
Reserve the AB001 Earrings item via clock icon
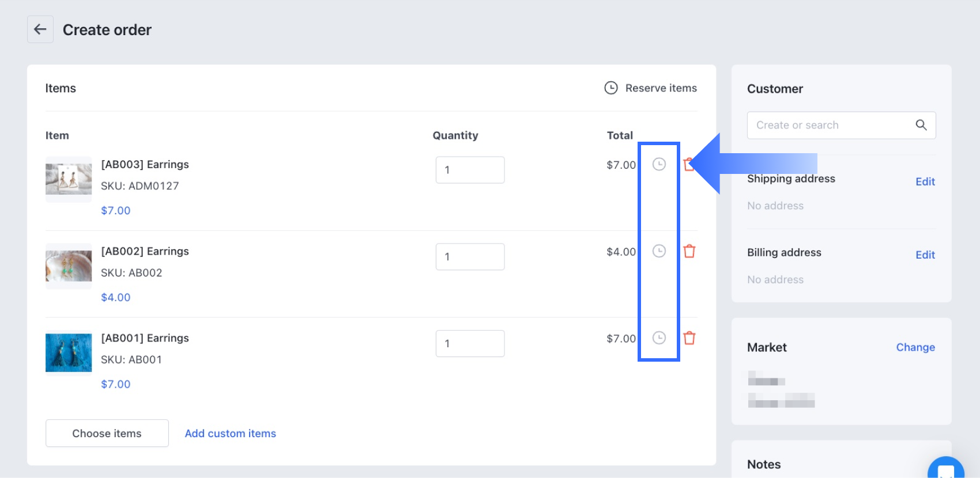tap(659, 338)
